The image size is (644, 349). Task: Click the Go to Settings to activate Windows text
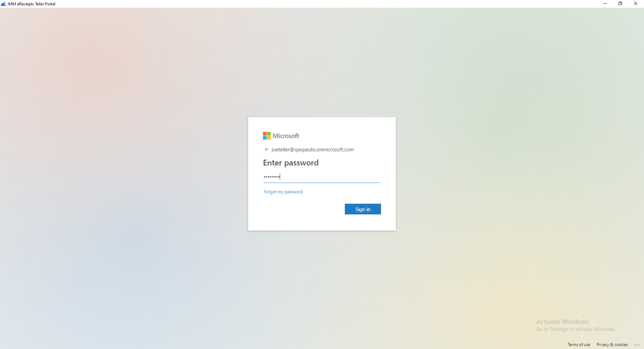pos(576,329)
